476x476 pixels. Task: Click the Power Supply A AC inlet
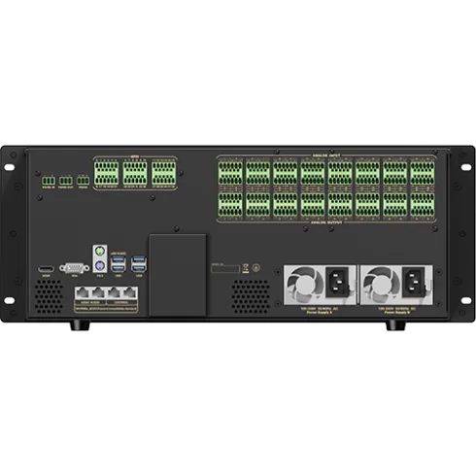point(337,282)
